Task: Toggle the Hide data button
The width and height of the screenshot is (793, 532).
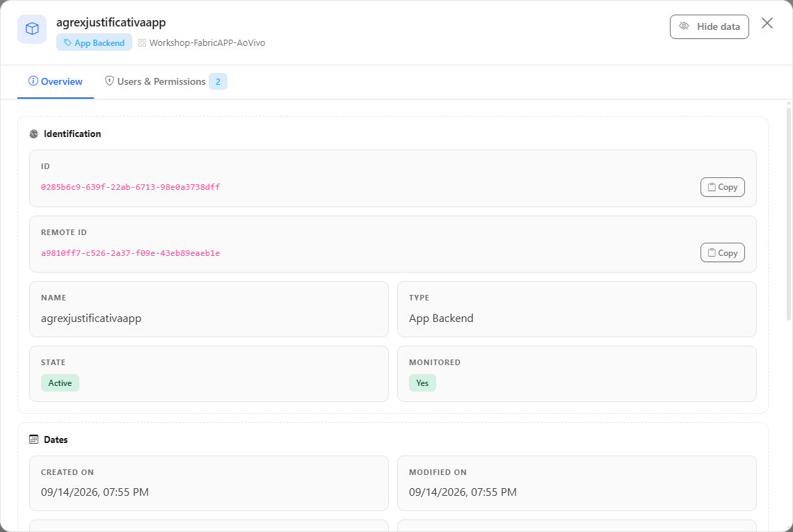Action: click(x=709, y=27)
